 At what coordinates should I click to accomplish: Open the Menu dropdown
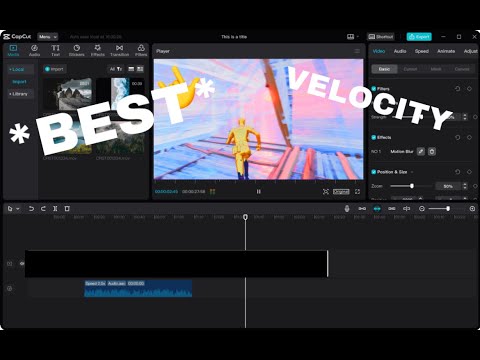click(x=48, y=37)
